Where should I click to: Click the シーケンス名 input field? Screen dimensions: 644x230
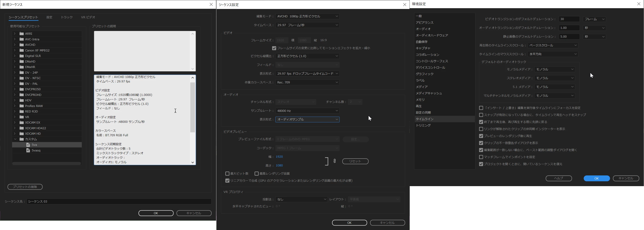tap(119, 201)
